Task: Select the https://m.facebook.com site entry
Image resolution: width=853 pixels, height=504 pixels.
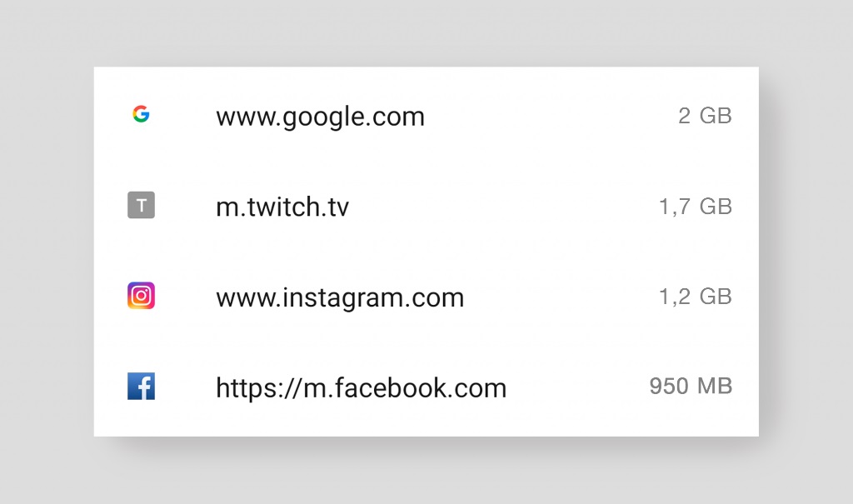Action: coord(361,387)
